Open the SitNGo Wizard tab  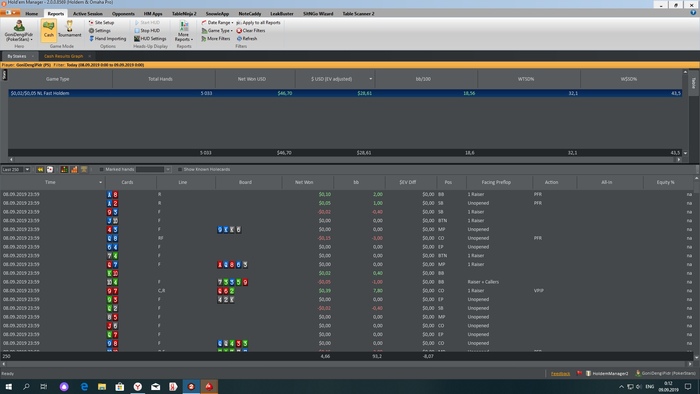[318, 13]
